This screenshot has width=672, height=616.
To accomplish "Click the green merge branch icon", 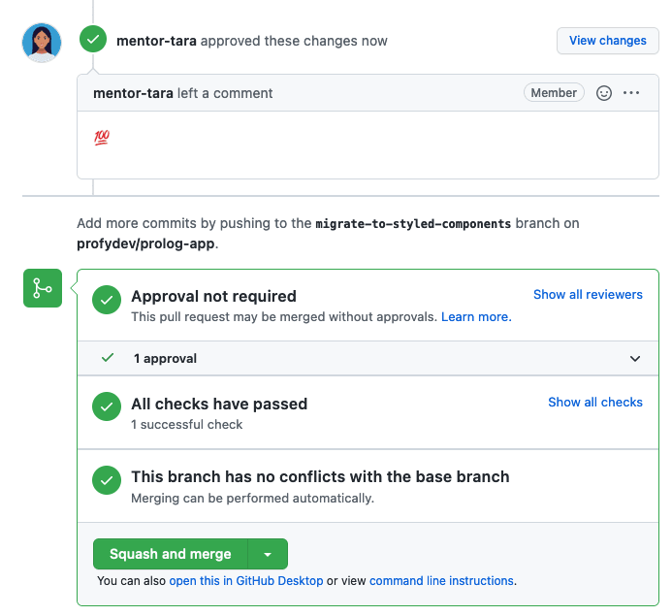I will [43, 288].
